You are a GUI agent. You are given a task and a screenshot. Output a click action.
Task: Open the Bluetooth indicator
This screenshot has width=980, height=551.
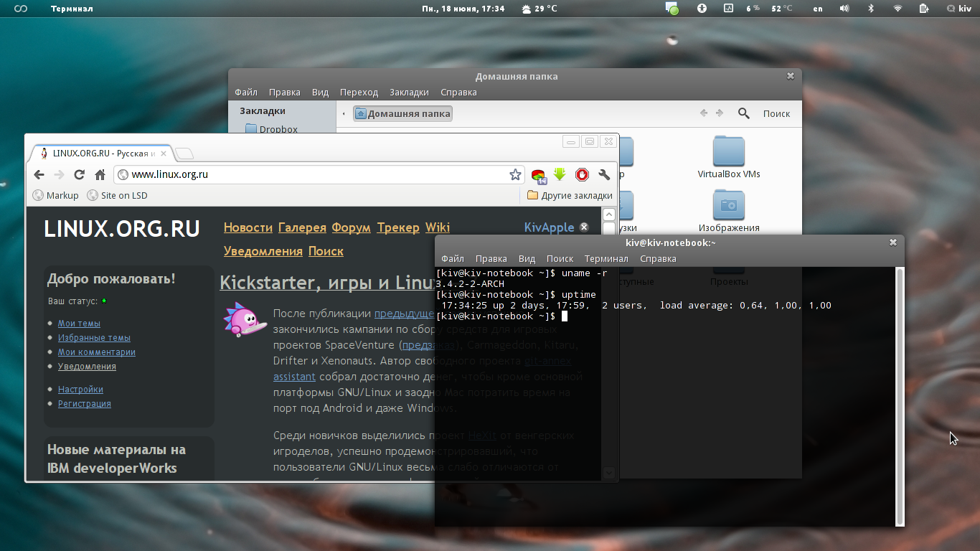click(871, 9)
